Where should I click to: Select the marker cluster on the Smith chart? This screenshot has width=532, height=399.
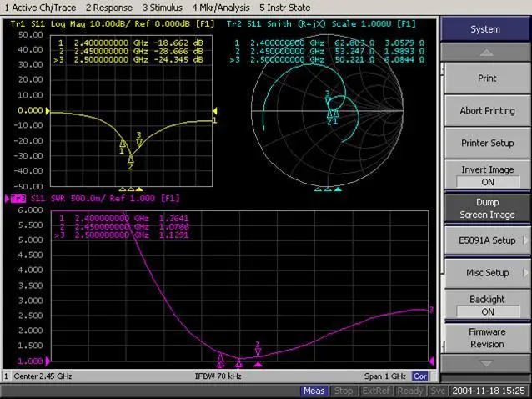(x=332, y=113)
